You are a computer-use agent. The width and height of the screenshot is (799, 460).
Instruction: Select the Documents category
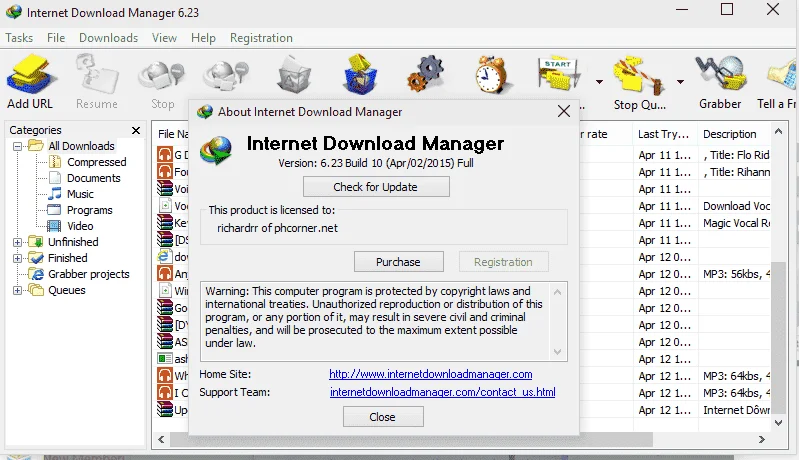(x=94, y=178)
